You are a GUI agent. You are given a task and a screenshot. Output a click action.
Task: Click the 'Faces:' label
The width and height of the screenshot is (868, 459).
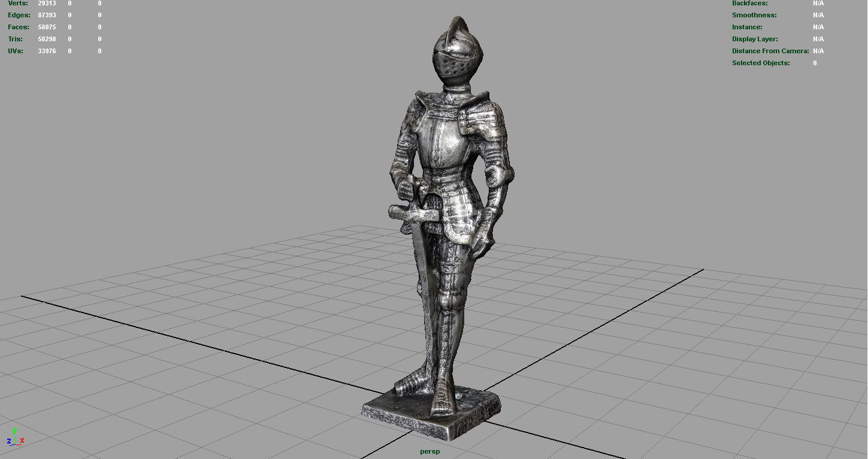pyautogui.click(x=19, y=27)
